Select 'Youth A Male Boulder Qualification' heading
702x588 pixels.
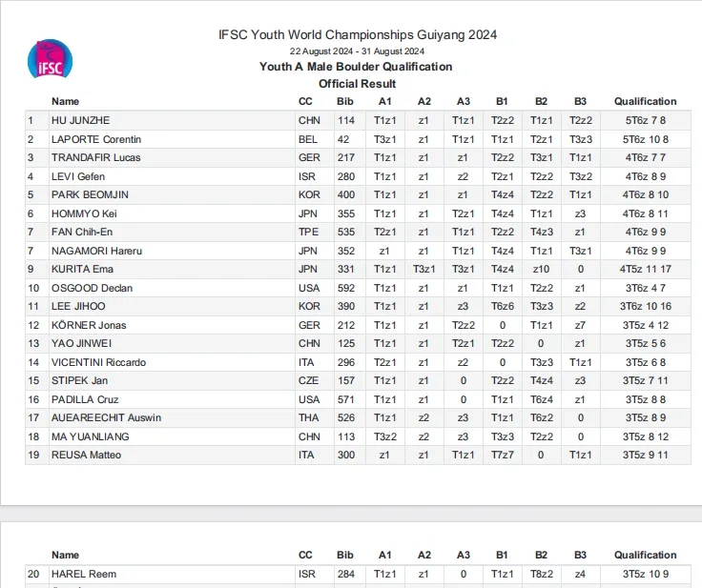(356, 67)
